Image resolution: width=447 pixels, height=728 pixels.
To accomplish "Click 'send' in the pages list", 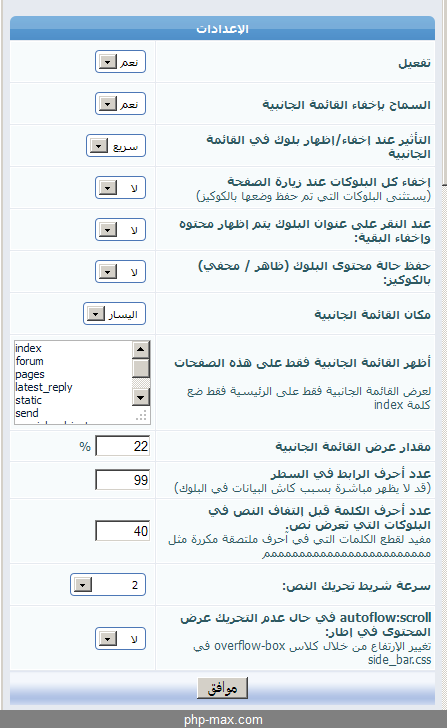I will click(27, 413).
